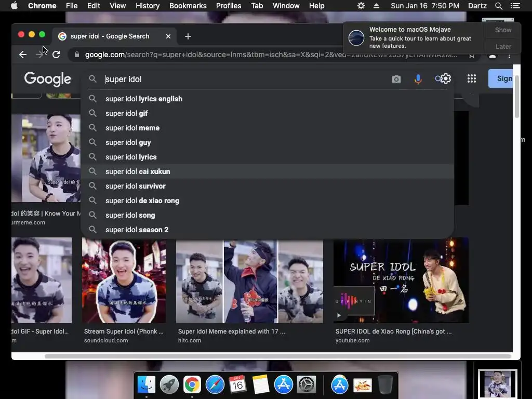Click the Apple menu icon
The image size is (532, 399).
[14, 6]
